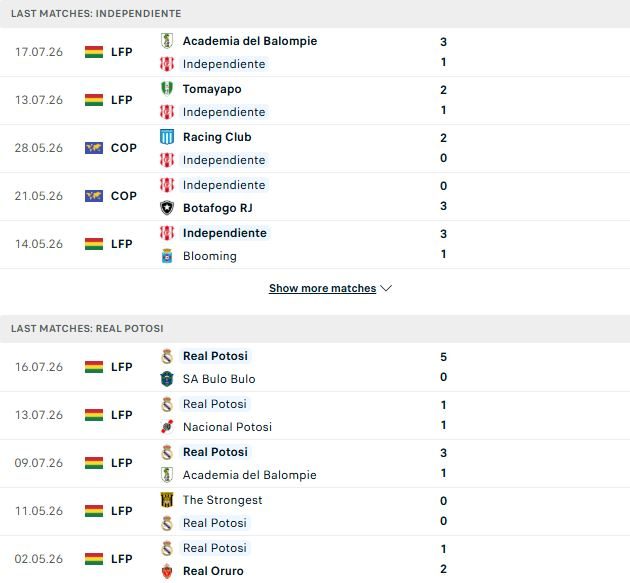Click the SA Bulo Bulo crest icon
Image resolution: width=630 pixels, height=583 pixels.
167,379
